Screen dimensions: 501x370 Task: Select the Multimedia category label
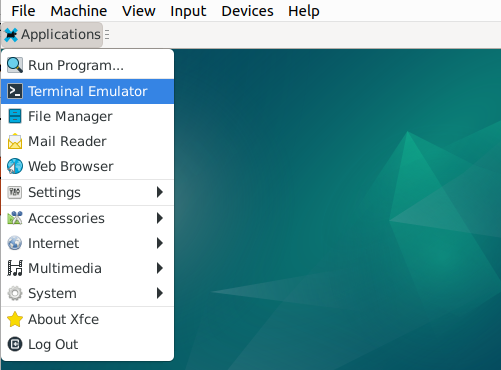point(65,268)
